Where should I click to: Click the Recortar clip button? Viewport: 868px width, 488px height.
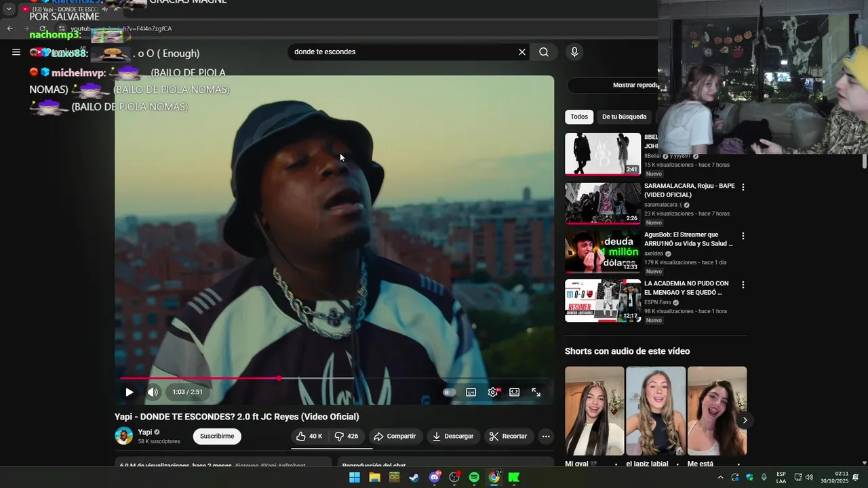pyautogui.click(x=508, y=436)
